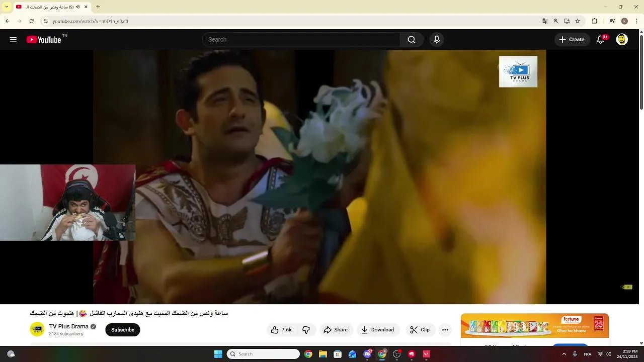Dislike the video with thumbs down
644x362 pixels.
(x=306, y=330)
